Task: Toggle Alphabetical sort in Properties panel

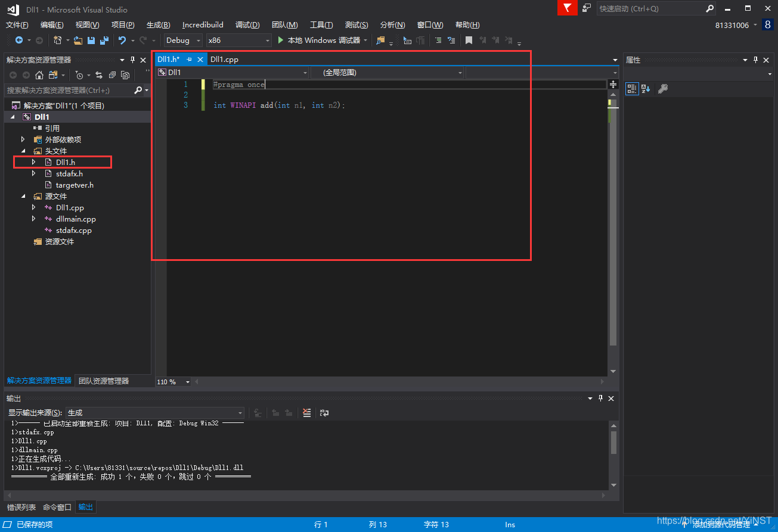Action: (x=646, y=89)
